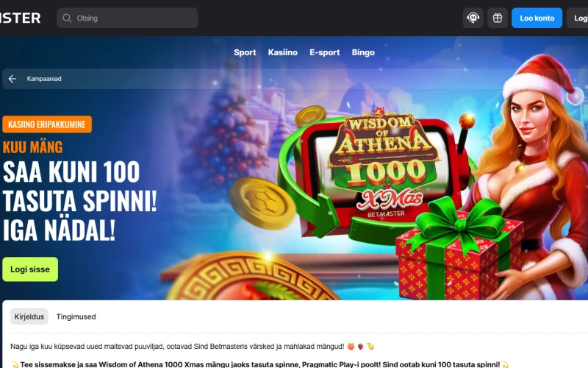This screenshot has width=588, height=368.
Task: Click the magnifier icon in search bar
Action: (67, 18)
